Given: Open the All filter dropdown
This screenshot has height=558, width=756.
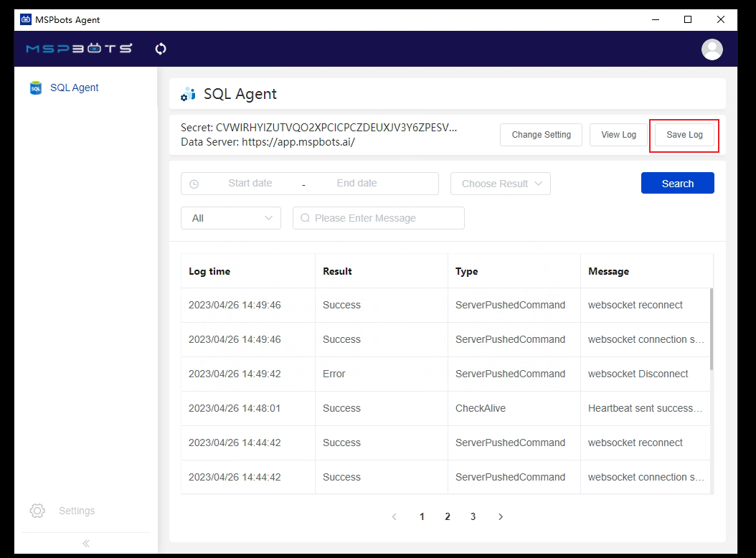Looking at the screenshot, I should click(x=231, y=218).
